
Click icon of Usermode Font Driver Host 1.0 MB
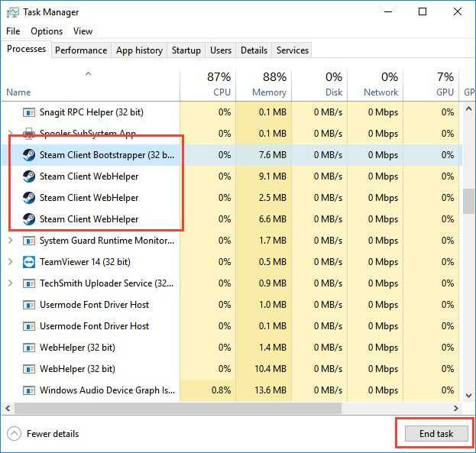click(x=29, y=305)
